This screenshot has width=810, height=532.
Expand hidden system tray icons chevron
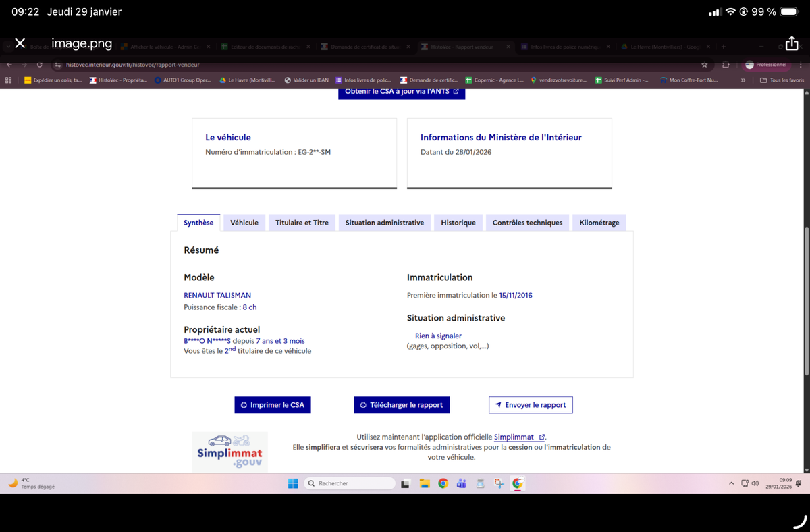point(731,483)
